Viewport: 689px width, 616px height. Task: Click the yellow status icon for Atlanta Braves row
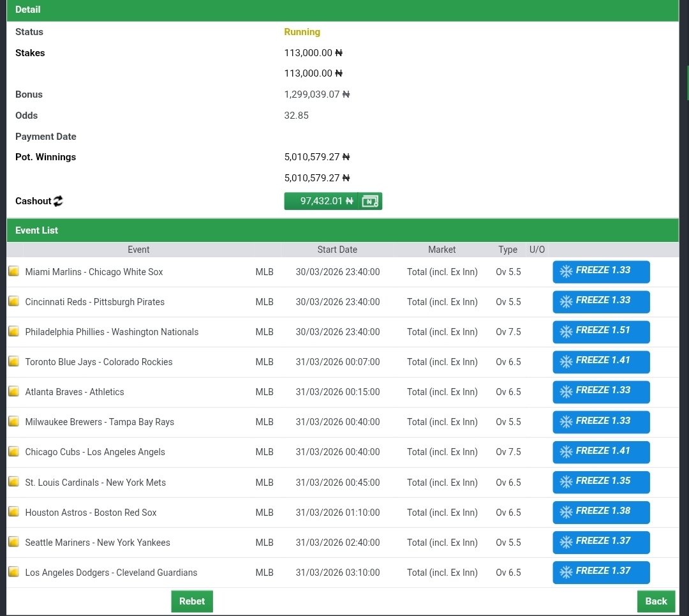point(13,391)
